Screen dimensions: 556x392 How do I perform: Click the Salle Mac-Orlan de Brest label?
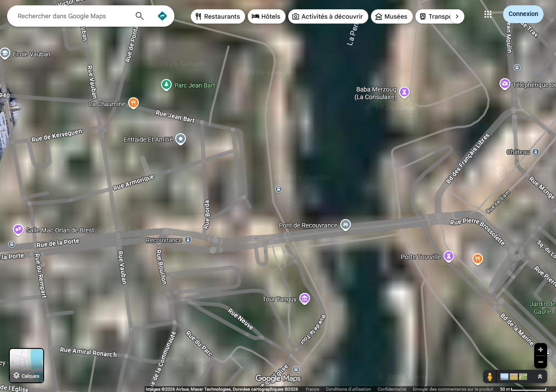click(60, 230)
